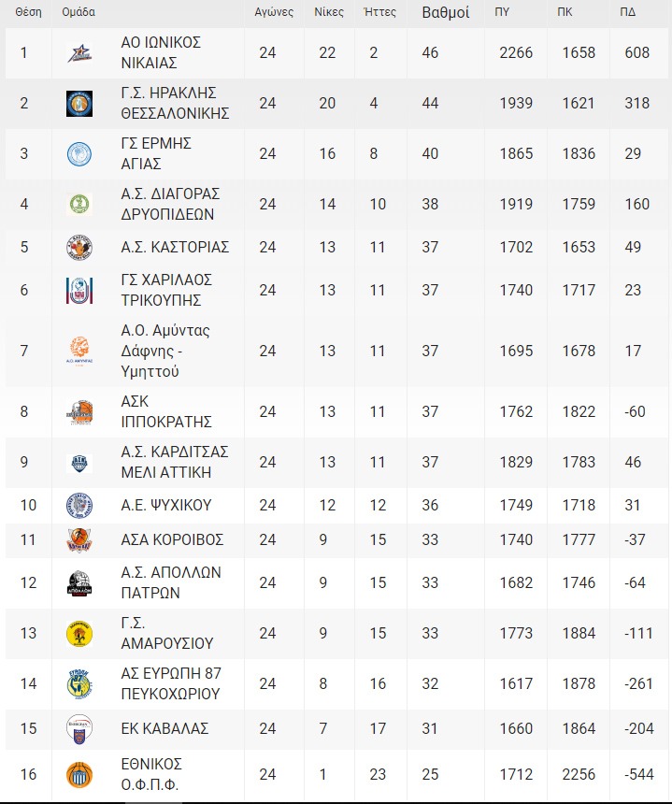Click the ΑΣΚ ΙΠΠΟΚΡΑΤΗΣ basketball logo
The width and height of the screenshot is (672, 804).
click(79, 411)
